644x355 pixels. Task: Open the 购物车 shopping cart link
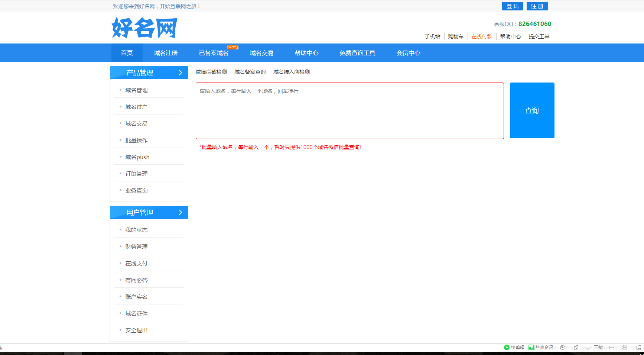tap(456, 36)
